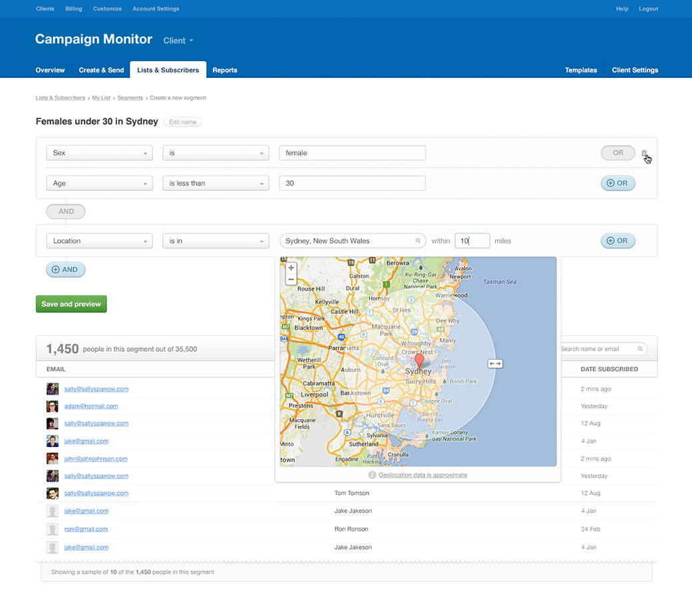Image resolution: width=692 pixels, height=616 pixels.
Task: Open the Create & Send tab
Action: click(101, 70)
